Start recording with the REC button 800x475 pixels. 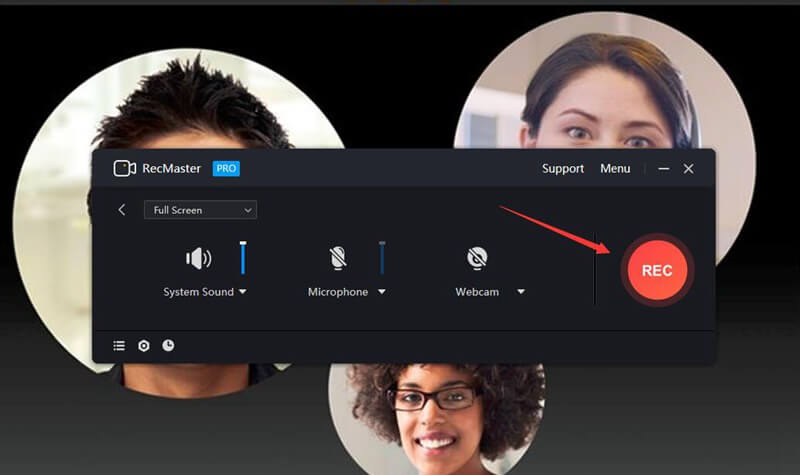pyautogui.click(x=657, y=270)
